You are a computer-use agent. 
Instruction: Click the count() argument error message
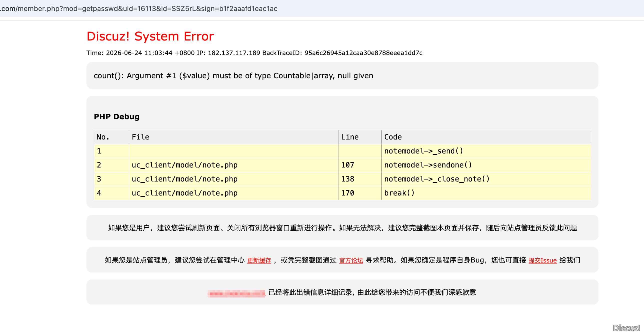tap(233, 75)
